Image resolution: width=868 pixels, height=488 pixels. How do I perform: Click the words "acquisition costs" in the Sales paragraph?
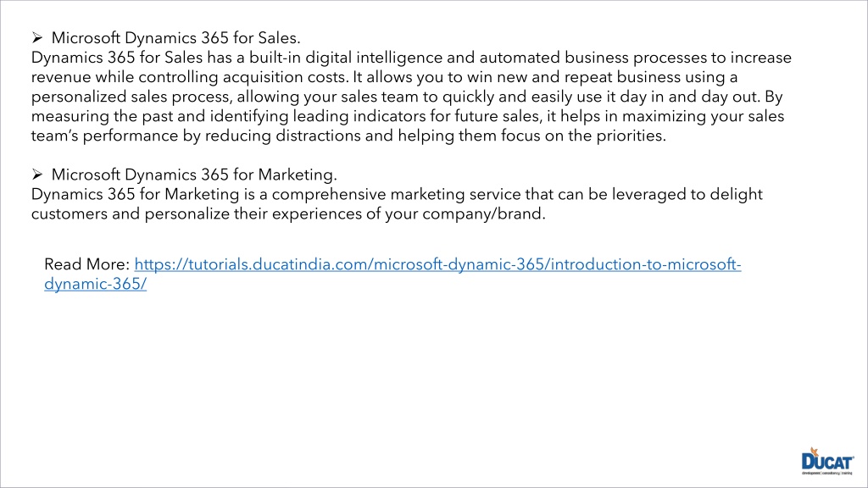pos(285,77)
